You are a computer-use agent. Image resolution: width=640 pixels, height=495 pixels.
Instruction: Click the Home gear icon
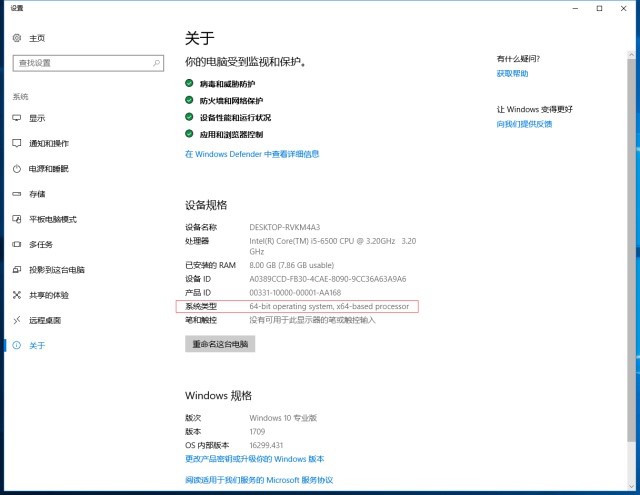[x=17, y=38]
